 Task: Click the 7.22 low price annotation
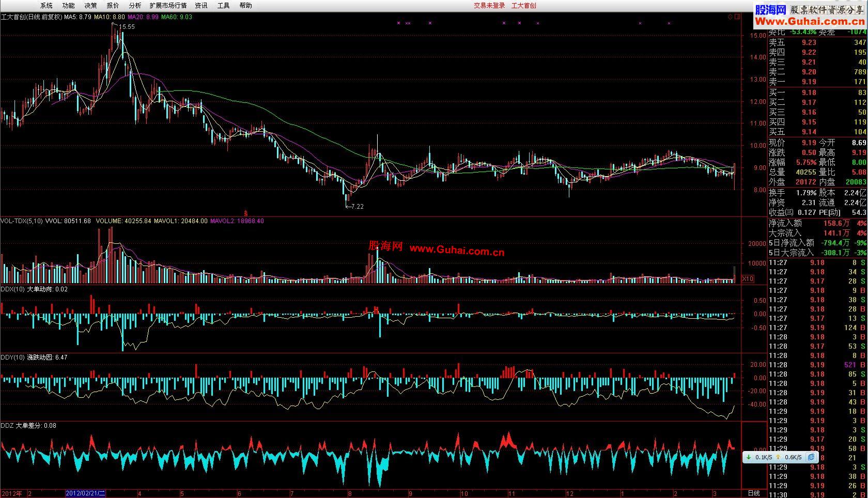[357, 207]
